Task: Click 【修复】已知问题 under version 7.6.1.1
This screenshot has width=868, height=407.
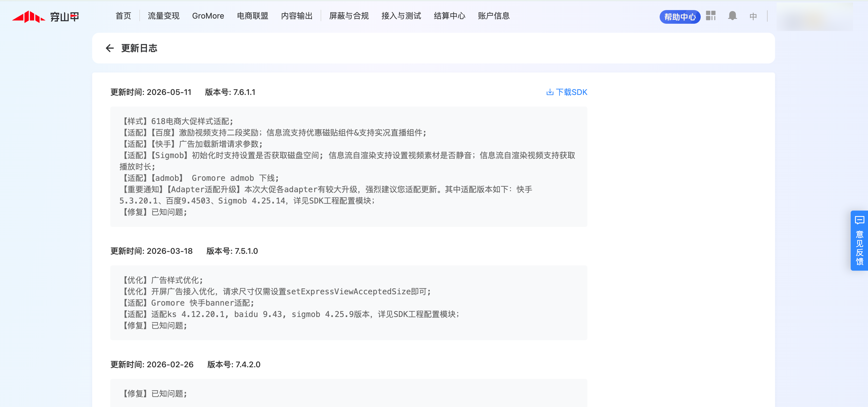Action: (153, 212)
